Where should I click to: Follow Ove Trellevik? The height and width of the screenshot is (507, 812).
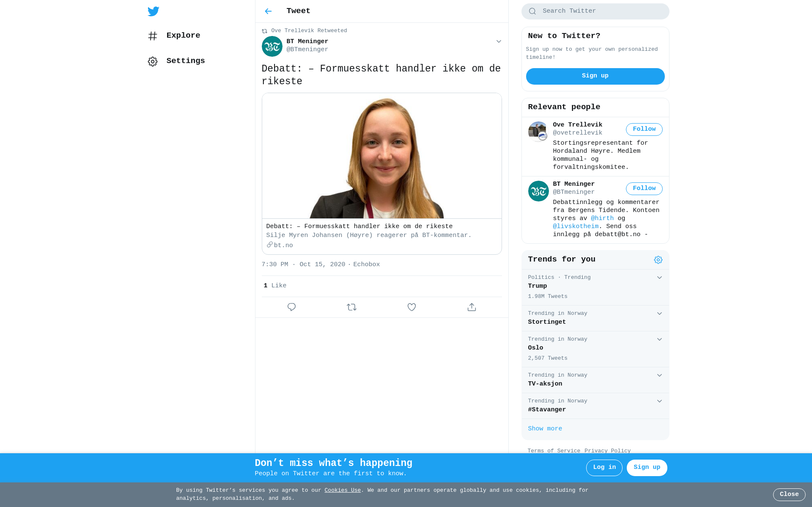(x=644, y=130)
